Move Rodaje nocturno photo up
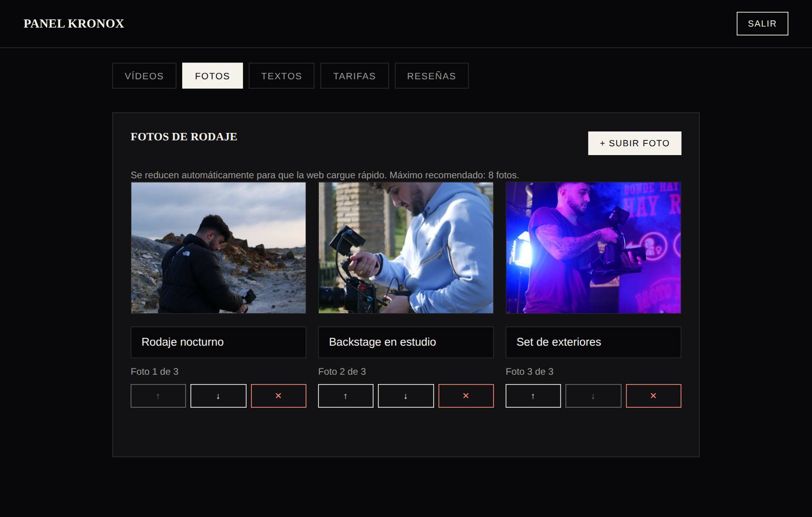Image resolution: width=812 pixels, height=517 pixels. pyautogui.click(x=158, y=396)
